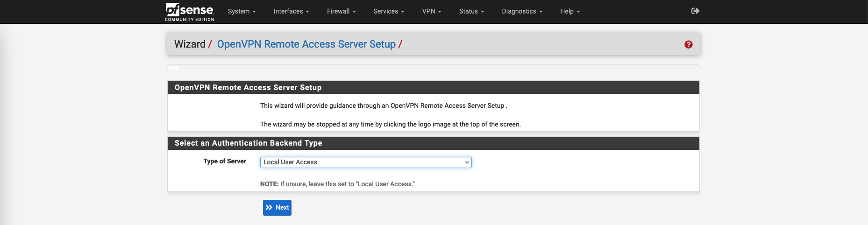Open the Firewall menu
The height and width of the screenshot is (225, 868).
(x=341, y=11)
